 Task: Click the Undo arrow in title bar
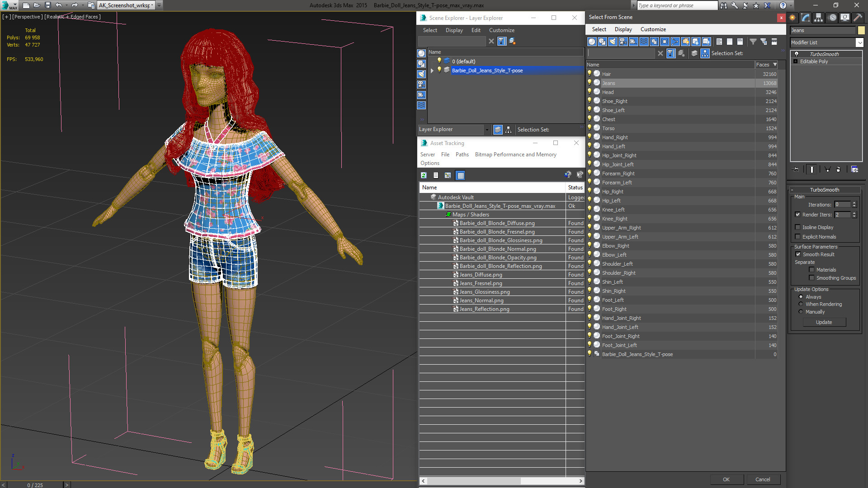point(58,5)
